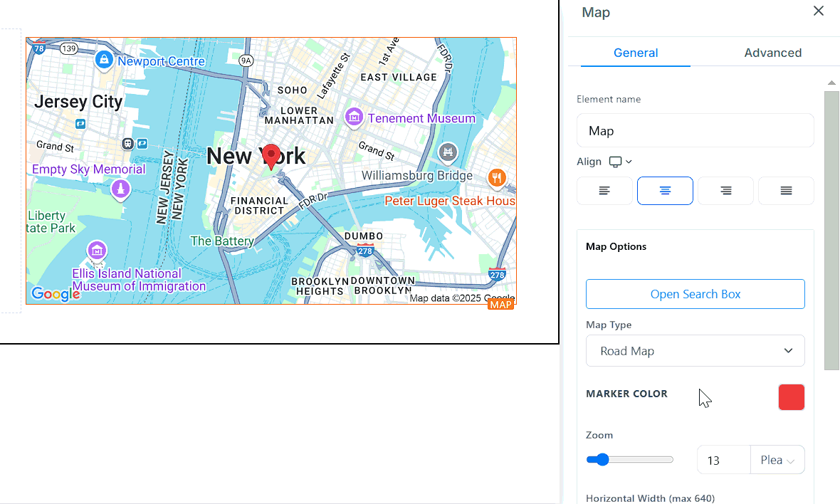The image size is (840, 504).
Task: Select the justify align icon
Action: [x=786, y=191]
